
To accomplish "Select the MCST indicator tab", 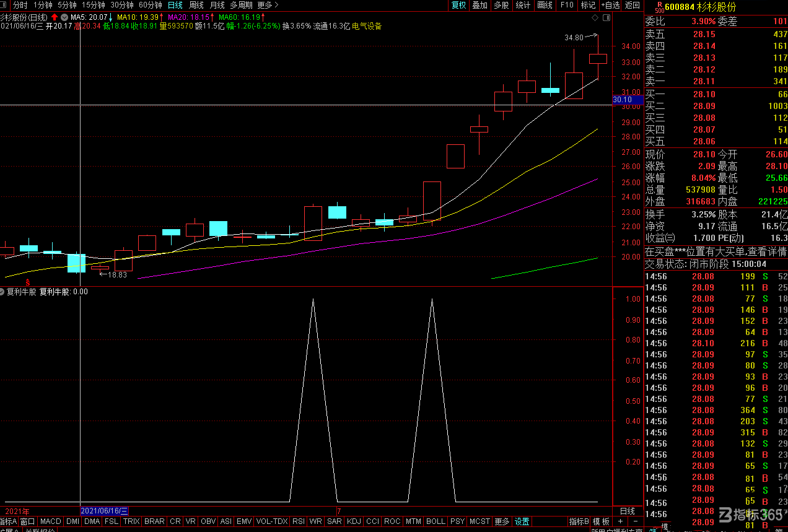I will coord(479,521).
